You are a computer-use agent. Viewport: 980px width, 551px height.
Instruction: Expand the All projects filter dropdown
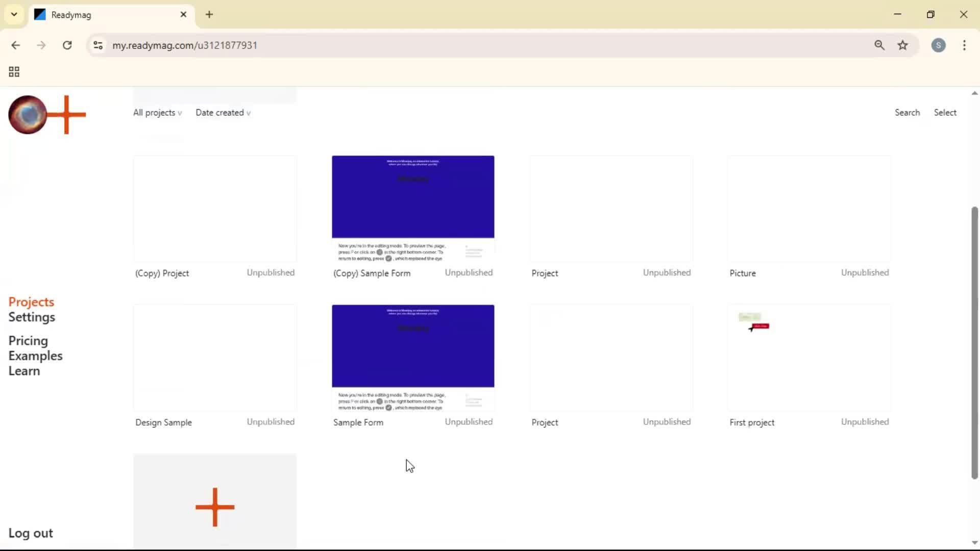point(157,112)
